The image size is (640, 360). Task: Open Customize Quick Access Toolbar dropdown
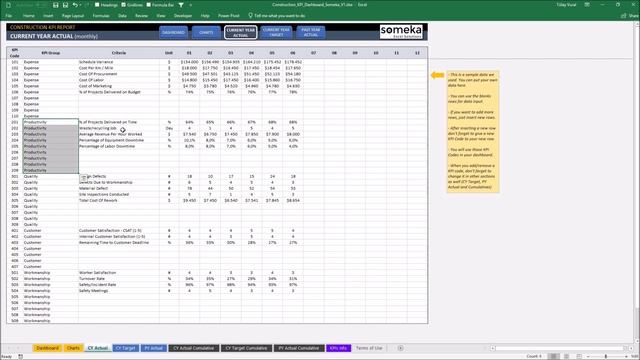(x=191, y=5)
